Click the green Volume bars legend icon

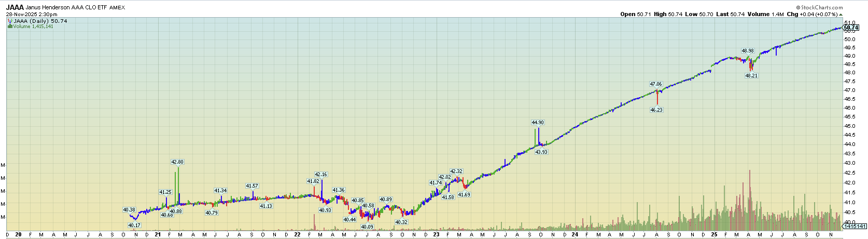point(10,26)
